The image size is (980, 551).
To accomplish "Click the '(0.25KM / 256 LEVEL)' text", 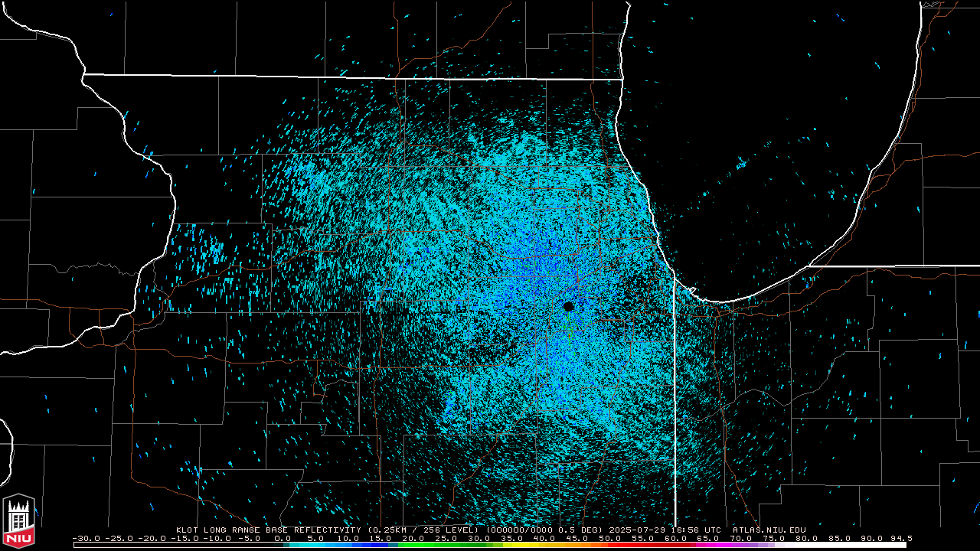I will click(x=423, y=530).
